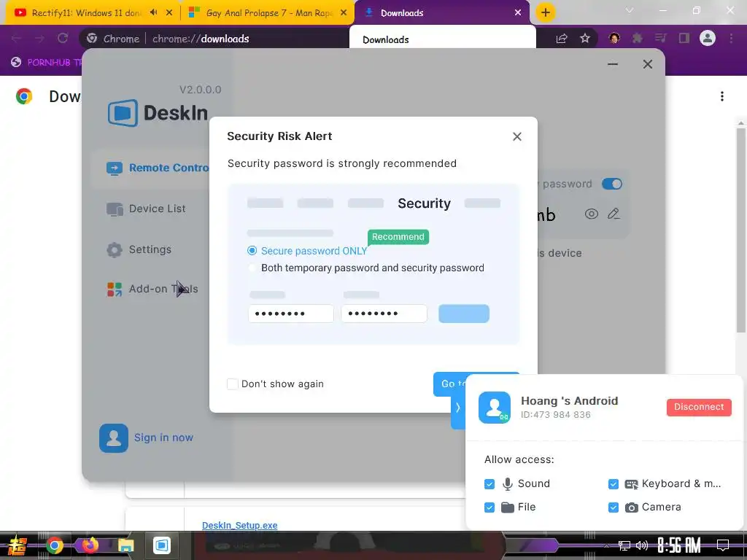Viewport: 747px width, 560px height.
Task: Bookmark this page with the star icon
Action: [585, 39]
